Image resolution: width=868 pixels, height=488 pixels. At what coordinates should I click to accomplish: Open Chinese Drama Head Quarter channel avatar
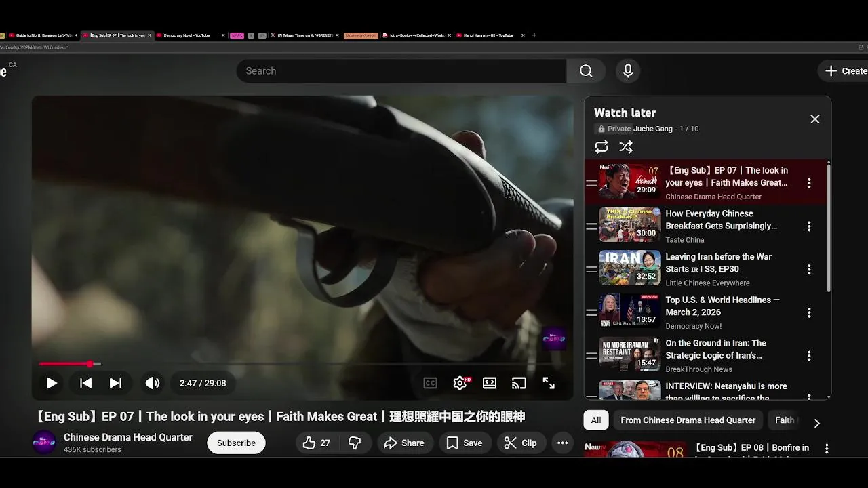pyautogui.click(x=44, y=443)
